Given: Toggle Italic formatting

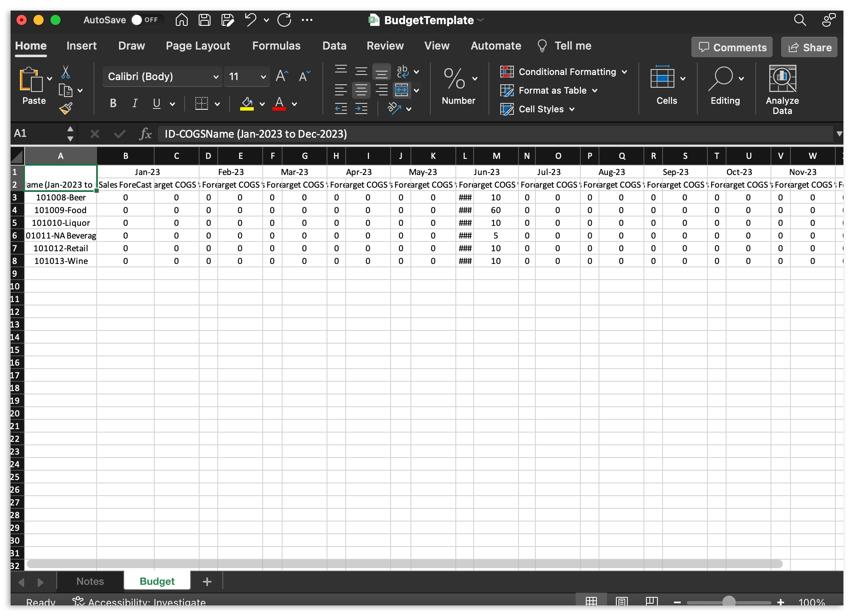Looking at the screenshot, I should coord(135,103).
